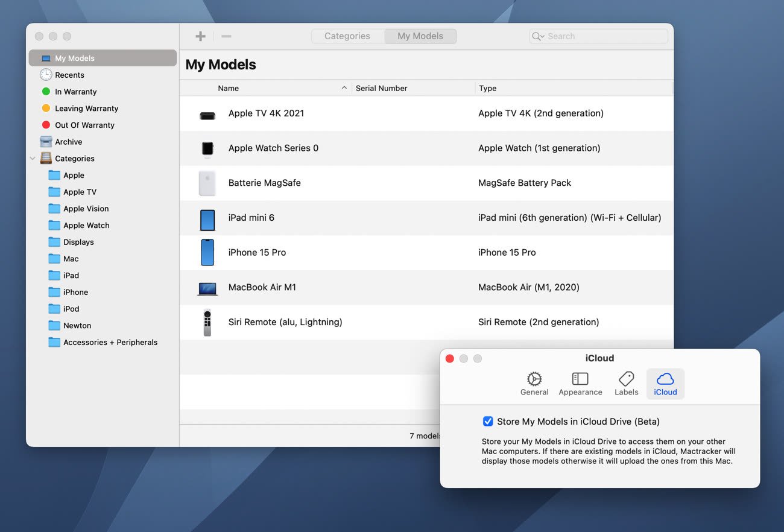
Task: Click the Categories drawer icon in sidebar
Action: [x=46, y=158]
